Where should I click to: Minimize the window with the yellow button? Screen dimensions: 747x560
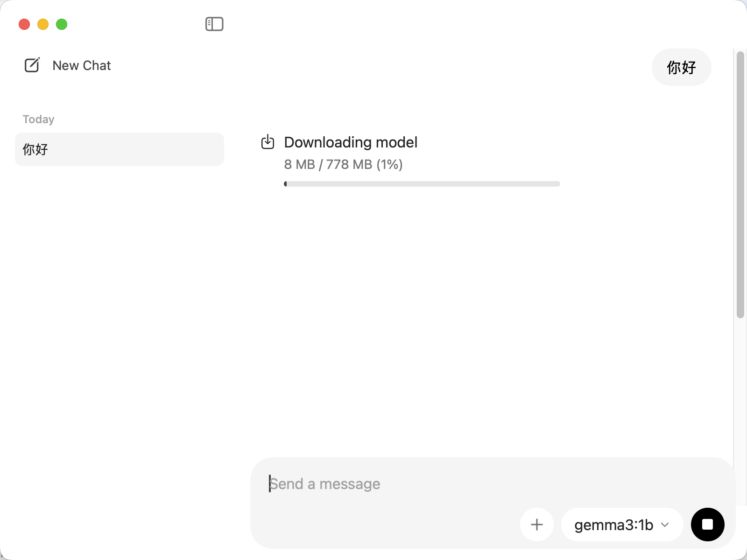click(x=43, y=24)
